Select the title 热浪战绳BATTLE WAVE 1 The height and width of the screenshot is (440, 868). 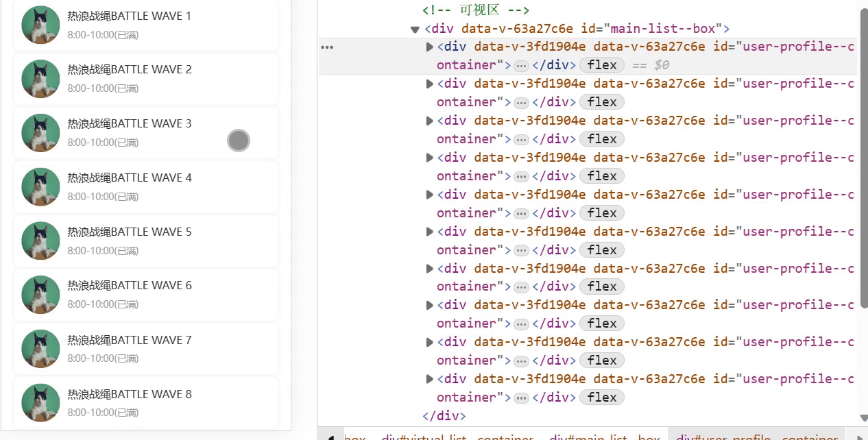[x=130, y=16]
